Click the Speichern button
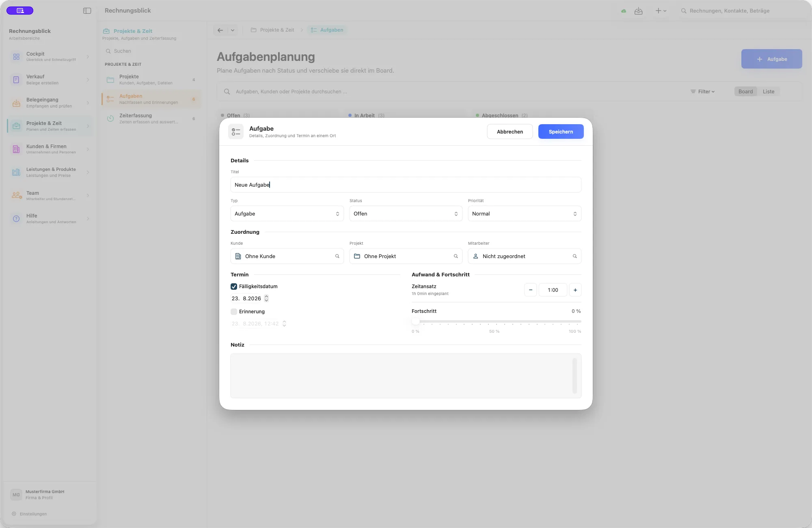This screenshot has width=812, height=528. coord(561,131)
